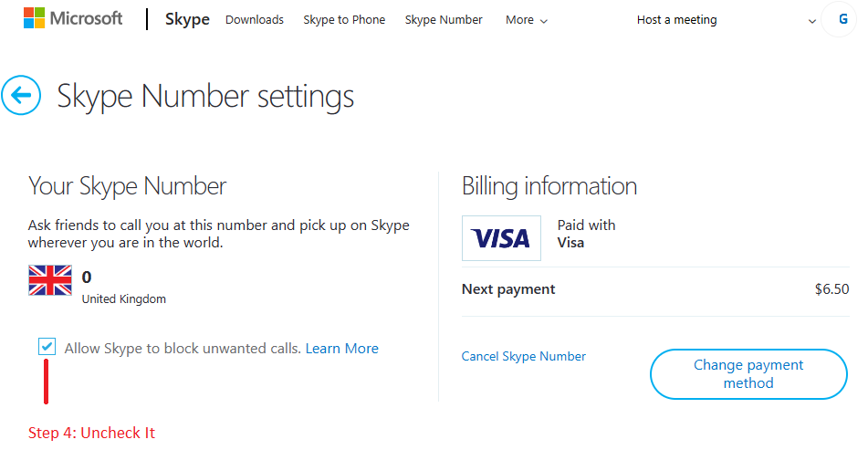Viewport: 868px width, 471px height.
Task: Click the Visa card logo
Action: pos(501,238)
